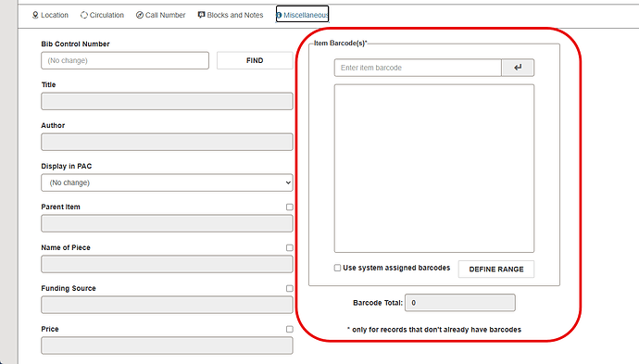Click the Name of Piece field
The width and height of the screenshot is (639, 364).
point(167,264)
